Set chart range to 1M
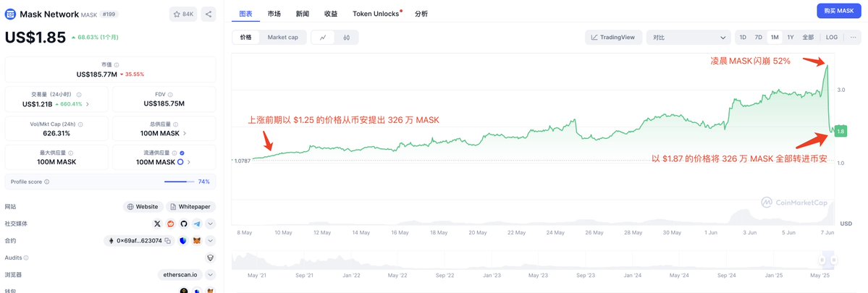Image resolution: width=868 pixels, height=293 pixels. [x=775, y=38]
